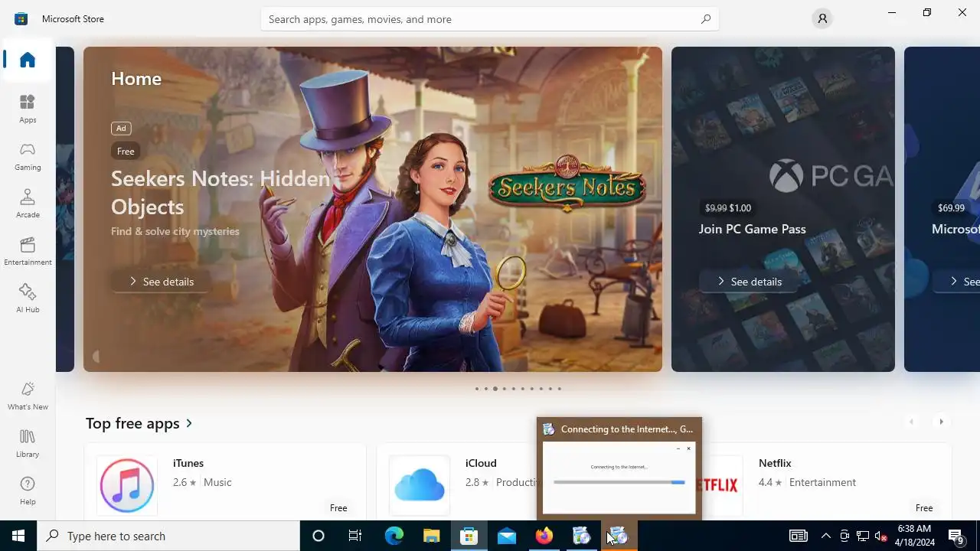Open Mail from taskbar

pos(506,536)
